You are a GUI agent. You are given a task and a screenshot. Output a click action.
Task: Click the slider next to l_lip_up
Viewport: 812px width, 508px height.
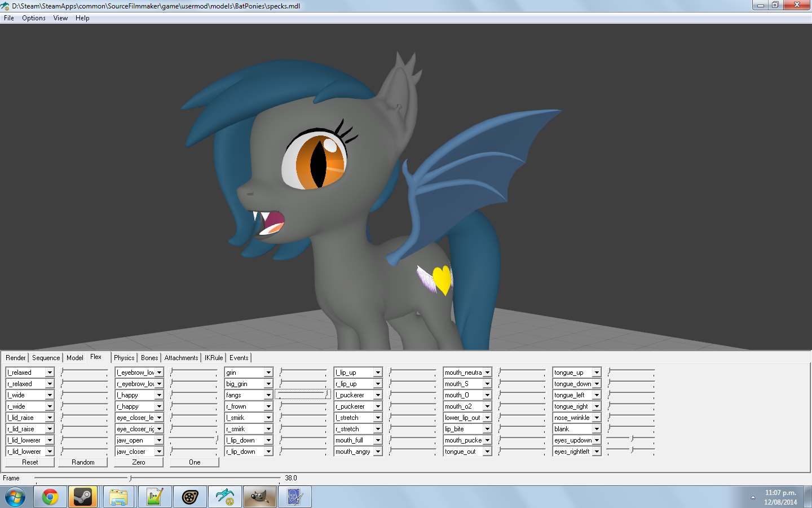click(412, 372)
